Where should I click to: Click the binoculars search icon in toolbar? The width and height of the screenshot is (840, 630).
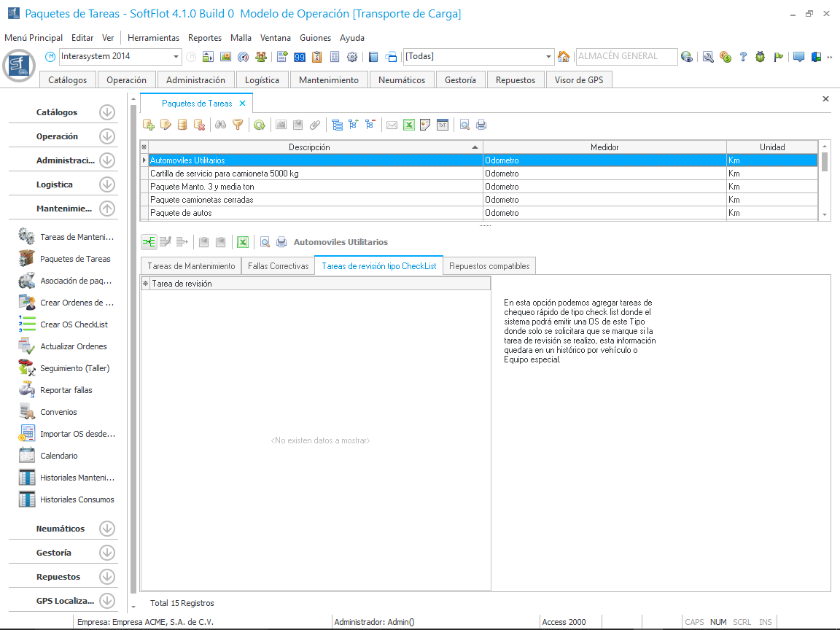coord(220,125)
